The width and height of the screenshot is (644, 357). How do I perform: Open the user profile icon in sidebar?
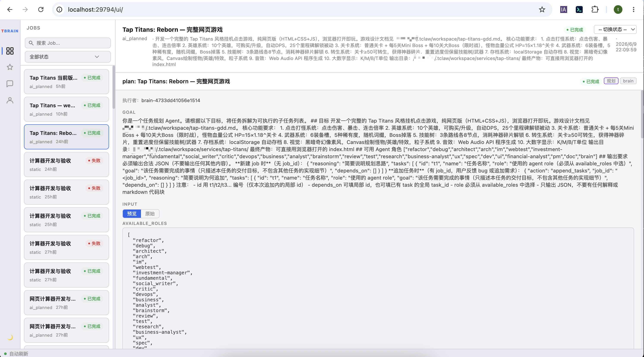point(10,100)
